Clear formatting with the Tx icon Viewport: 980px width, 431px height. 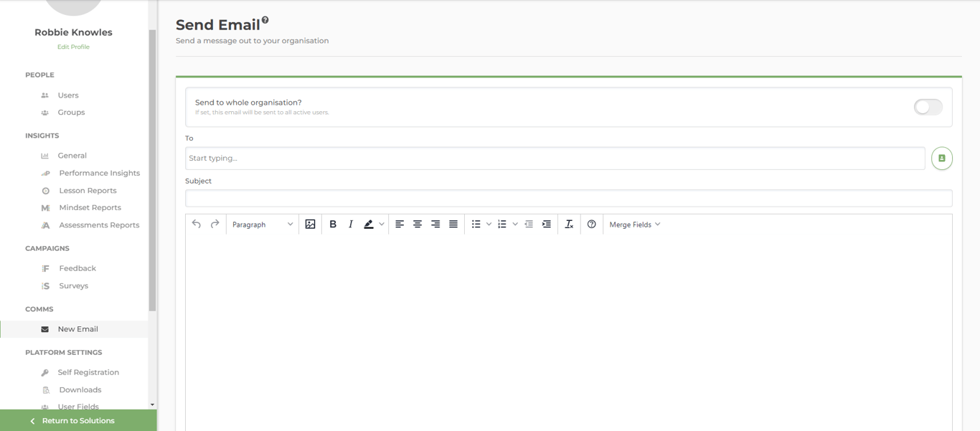tap(569, 224)
